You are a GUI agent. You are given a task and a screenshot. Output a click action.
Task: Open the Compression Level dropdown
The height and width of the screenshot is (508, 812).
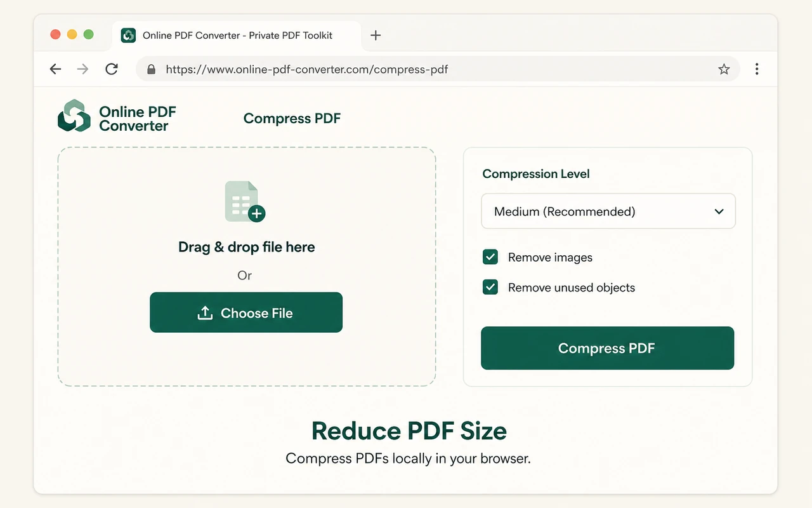(x=608, y=211)
